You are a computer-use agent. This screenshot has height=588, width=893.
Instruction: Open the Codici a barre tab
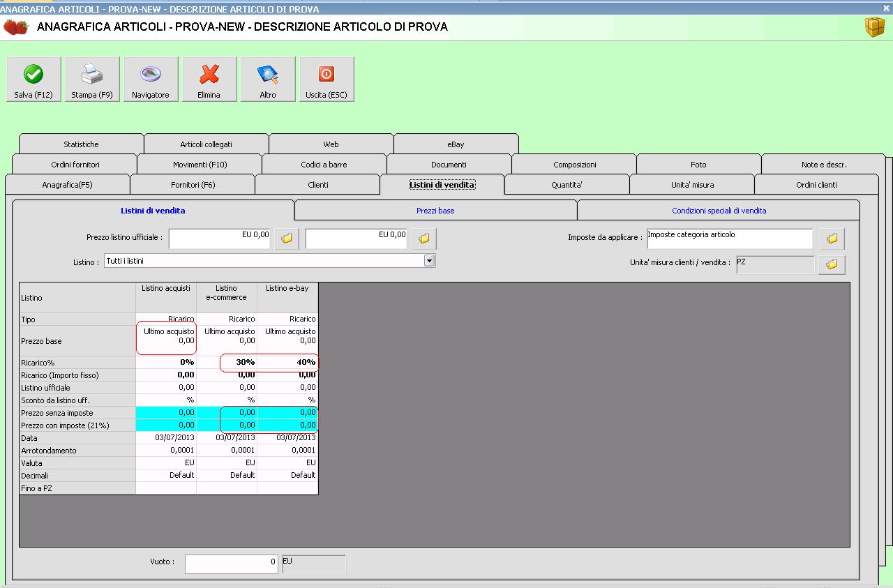tap(324, 165)
